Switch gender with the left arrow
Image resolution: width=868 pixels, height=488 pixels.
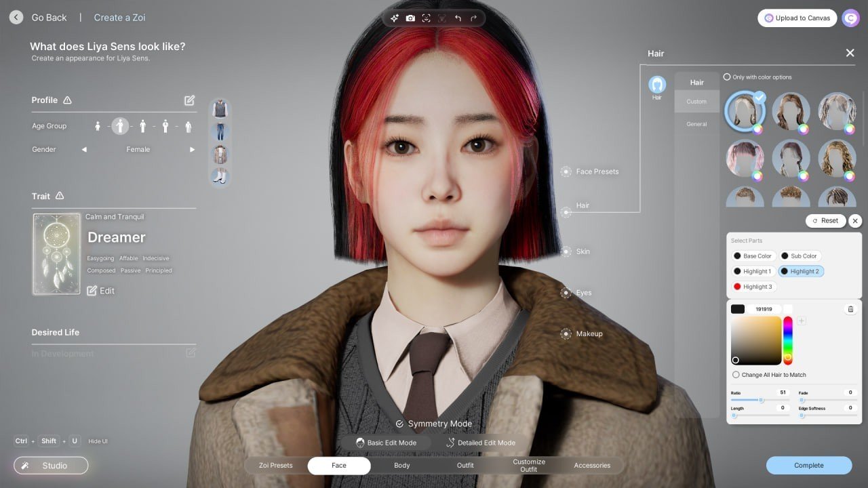(84, 150)
